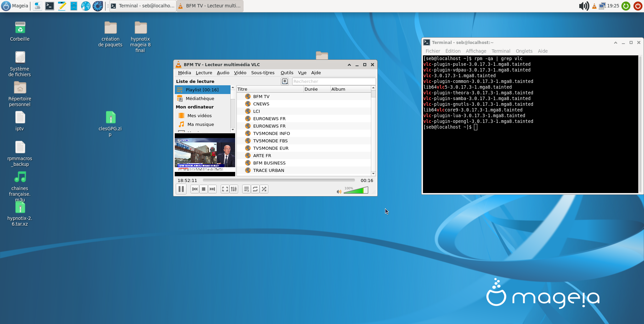Launch web browser globe icon in panel
This screenshot has width=644, height=324.
click(86, 6)
